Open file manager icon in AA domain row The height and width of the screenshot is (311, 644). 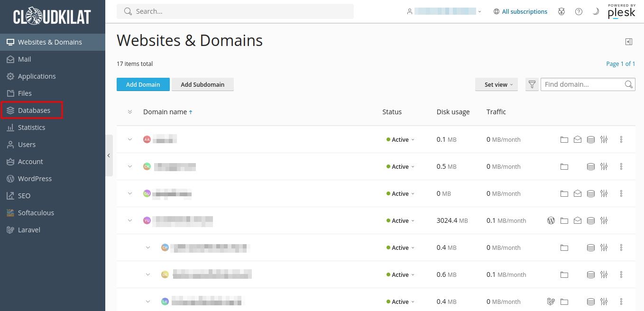click(x=564, y=140)
